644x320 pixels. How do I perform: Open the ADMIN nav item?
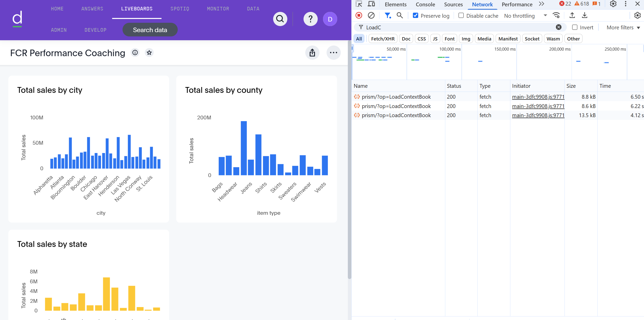[x=59, y=30]
